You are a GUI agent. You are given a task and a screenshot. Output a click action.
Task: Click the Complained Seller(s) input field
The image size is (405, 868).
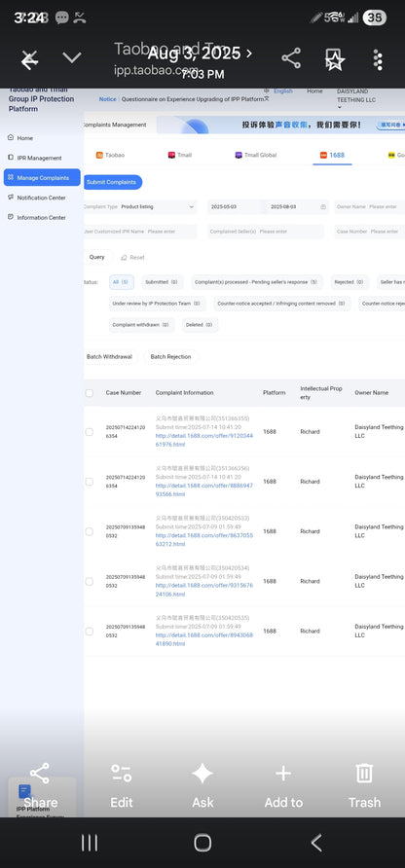268,232
